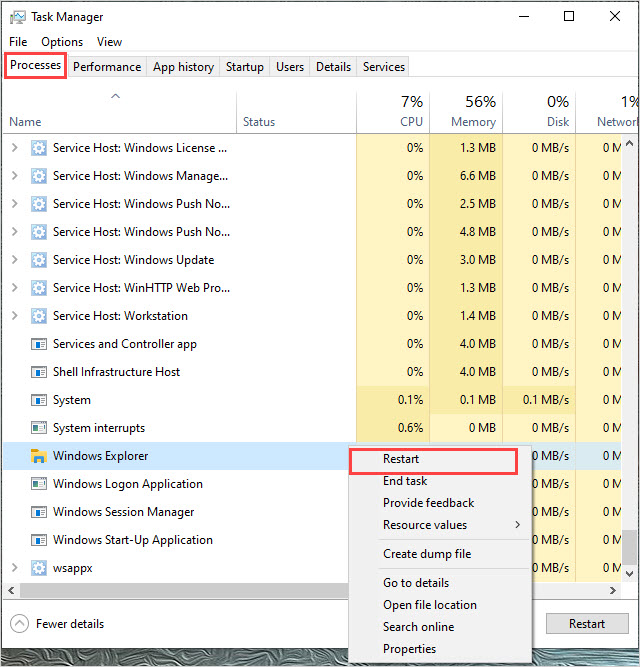Expand Service Host: Windows Update row
640x667 pixels.
(15, 259)
